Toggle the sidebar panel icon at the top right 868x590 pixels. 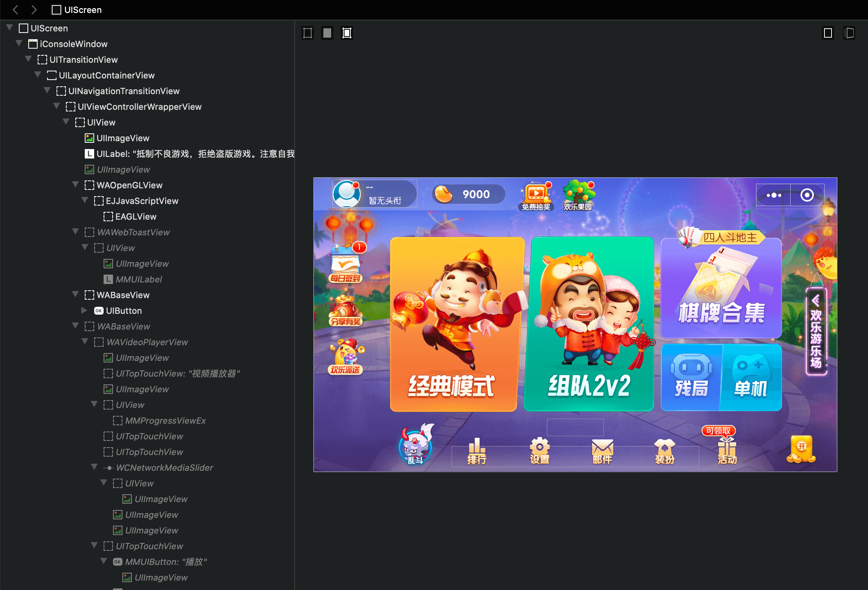[849, 33]
